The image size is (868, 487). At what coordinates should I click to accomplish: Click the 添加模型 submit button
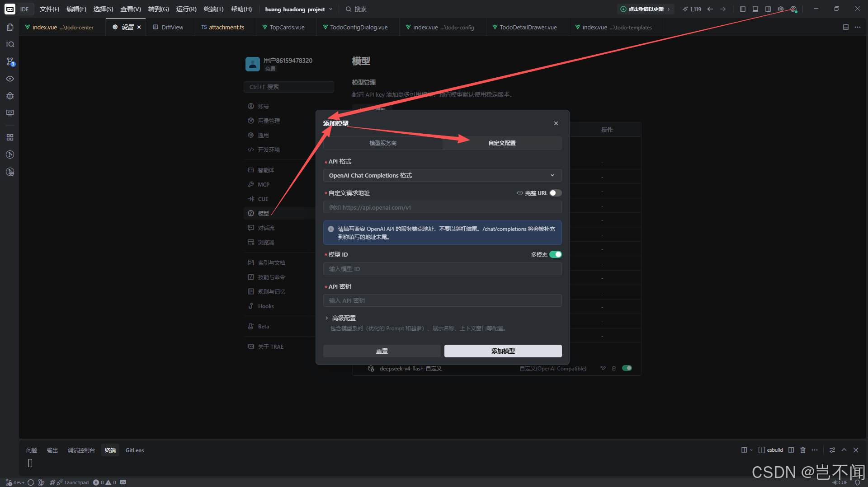point(503,351)
